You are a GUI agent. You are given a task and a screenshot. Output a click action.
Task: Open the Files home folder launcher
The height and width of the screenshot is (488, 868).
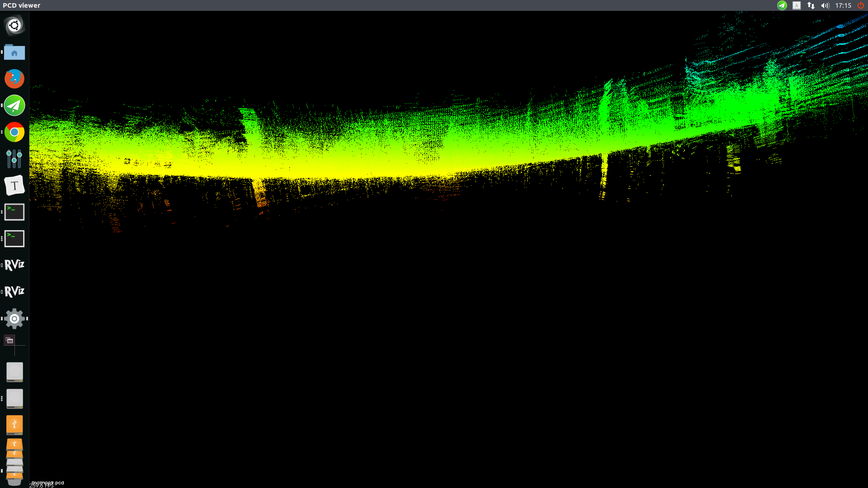14,52
